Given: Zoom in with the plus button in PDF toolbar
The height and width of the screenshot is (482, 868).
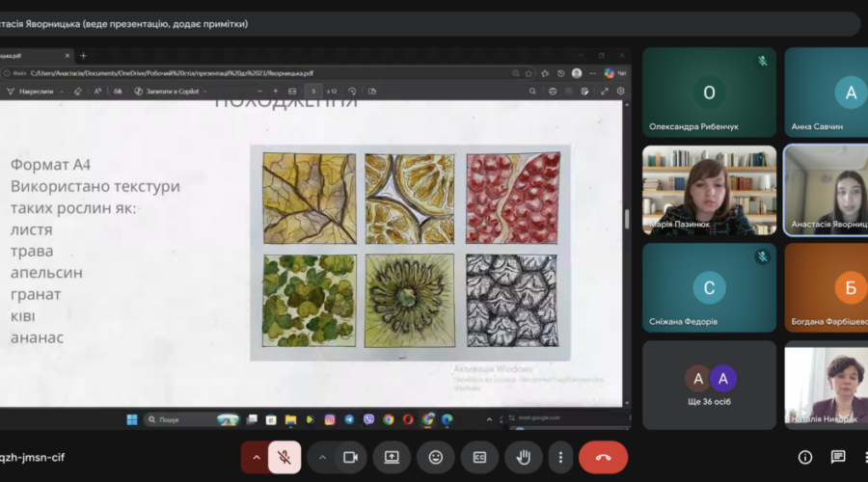Looking at the screenshot, I should tap(276, 92).
